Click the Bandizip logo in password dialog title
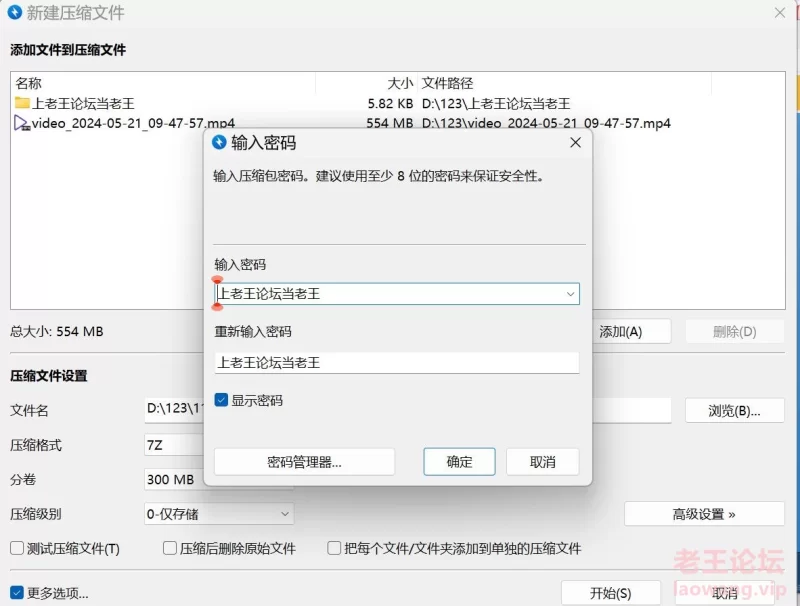 [219, 142]
